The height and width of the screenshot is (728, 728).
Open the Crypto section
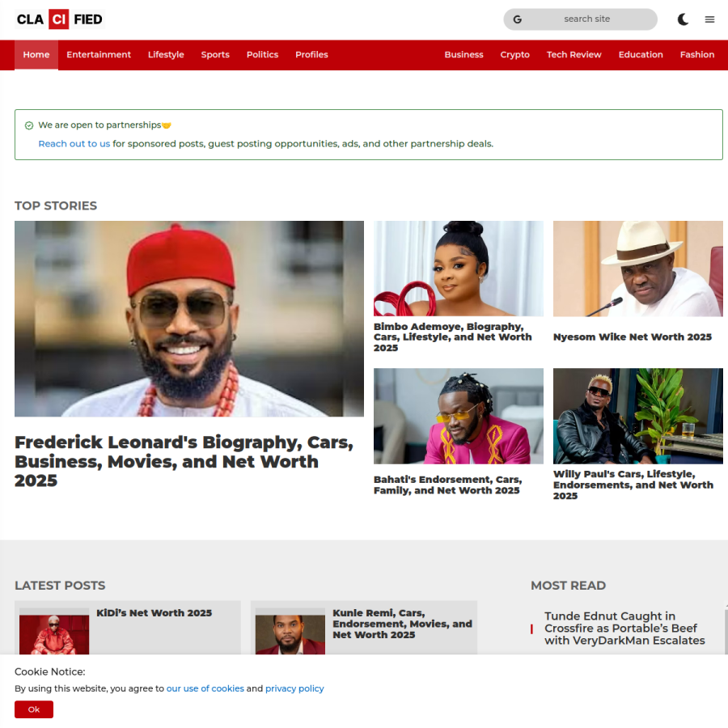coord(515,55)
